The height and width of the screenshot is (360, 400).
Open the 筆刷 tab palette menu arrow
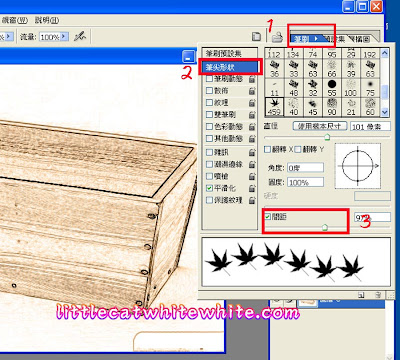(x=316, y=39)
